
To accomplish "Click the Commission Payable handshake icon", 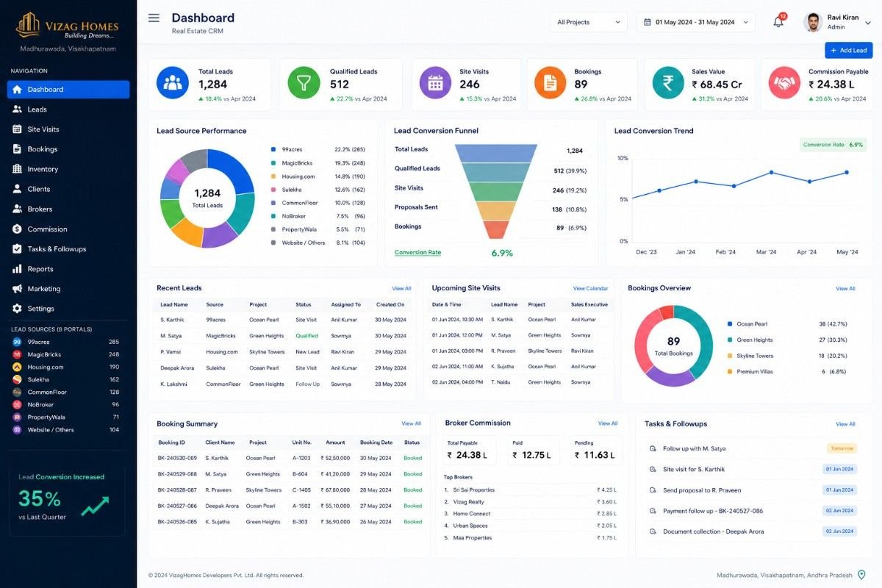I will pos(784,82).
